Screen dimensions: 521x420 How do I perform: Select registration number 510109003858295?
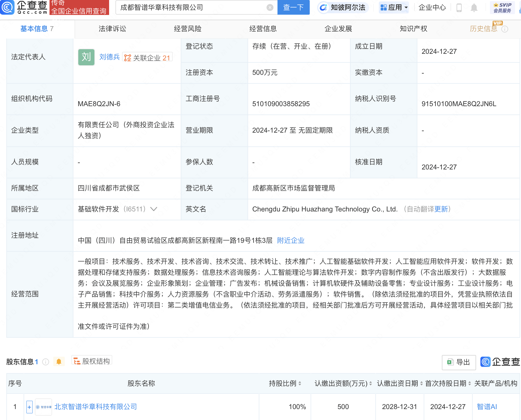tap(281, 104)
